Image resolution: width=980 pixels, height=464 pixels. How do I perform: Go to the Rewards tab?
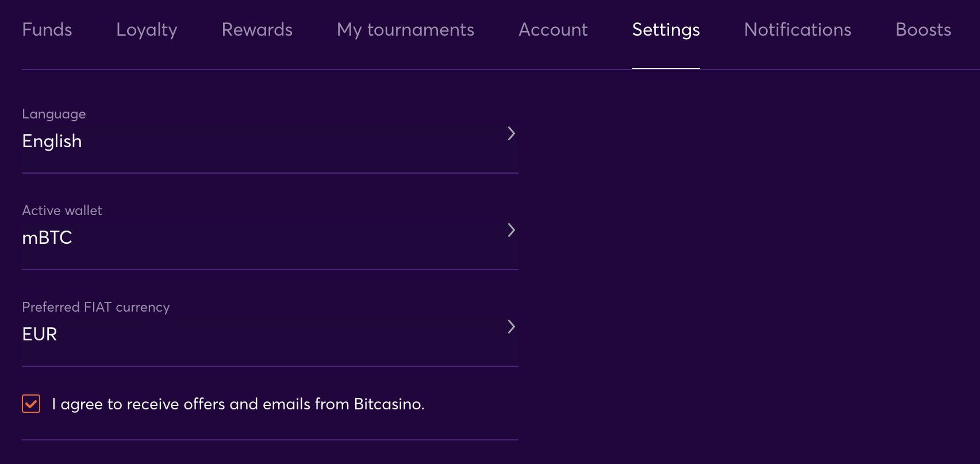click(257, 30)
